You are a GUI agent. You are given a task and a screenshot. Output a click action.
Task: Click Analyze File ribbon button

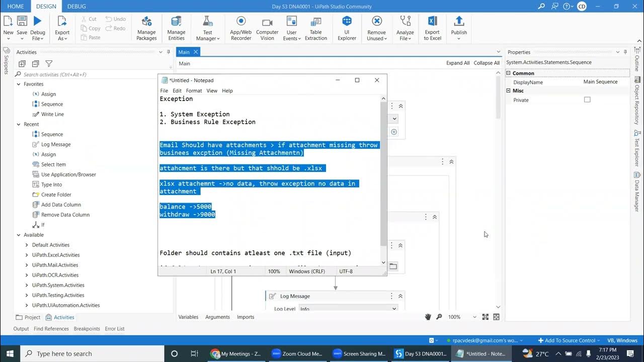pyautogui.click(x=405, y=28)
